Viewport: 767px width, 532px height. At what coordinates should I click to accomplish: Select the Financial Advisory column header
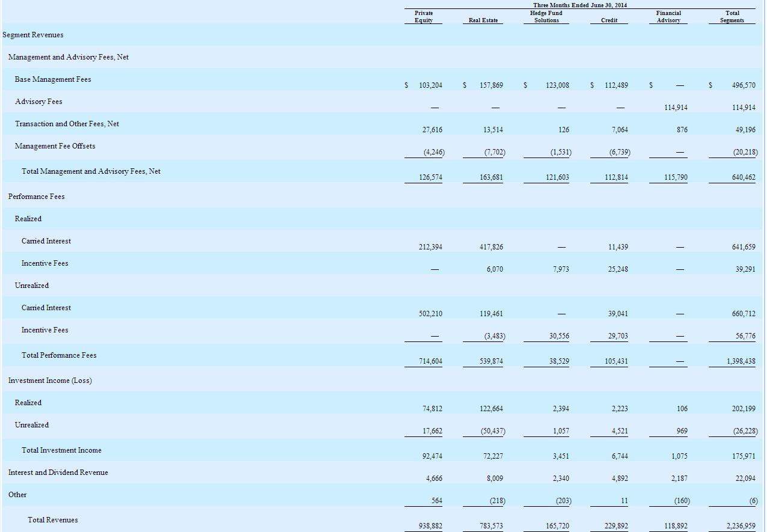(668, 16)
